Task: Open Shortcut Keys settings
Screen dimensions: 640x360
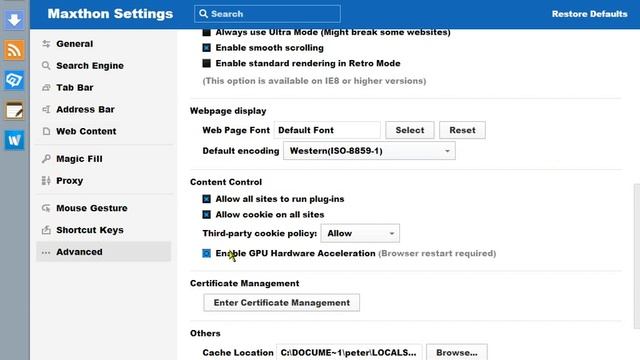Action: [x=103, y=230]
